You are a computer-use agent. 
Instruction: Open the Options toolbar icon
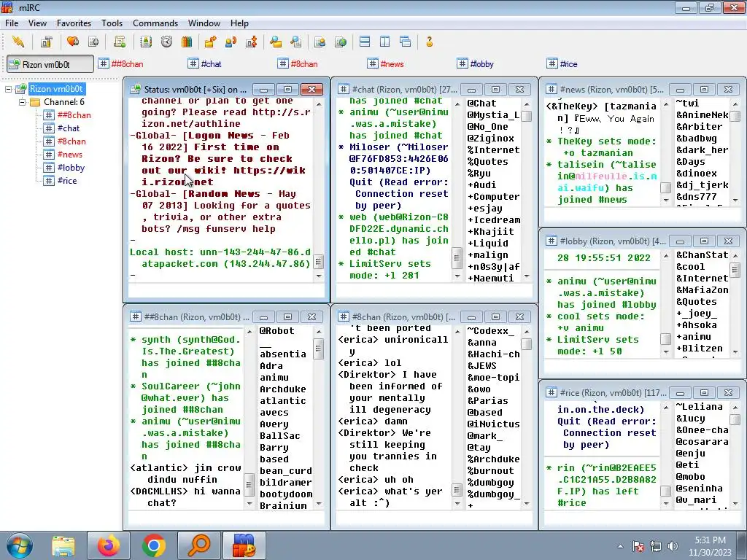click(x=46, y=42)
